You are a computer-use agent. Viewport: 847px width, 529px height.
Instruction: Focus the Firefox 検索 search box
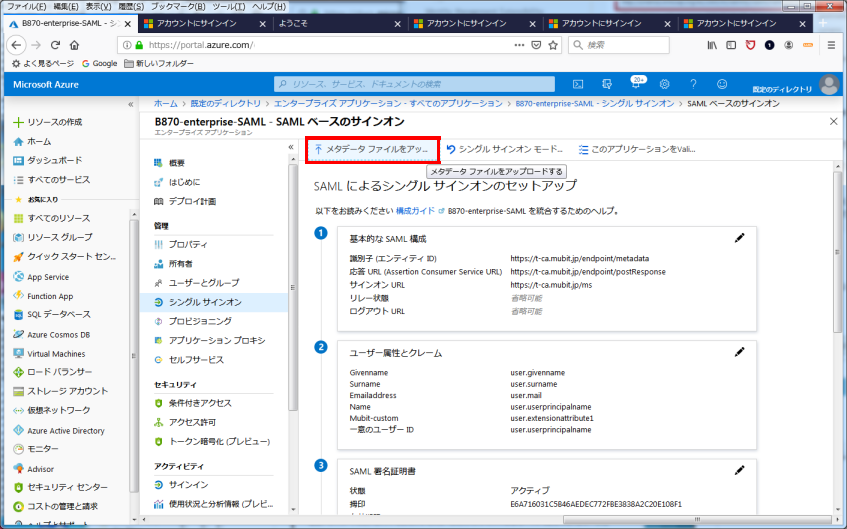pyautogui.click(x=619, y=45)
